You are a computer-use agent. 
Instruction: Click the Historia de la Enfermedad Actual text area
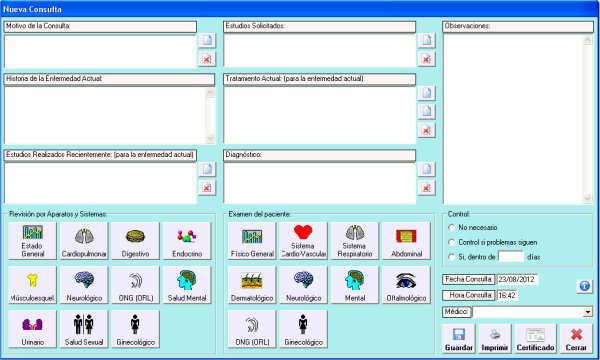click(105, 116)
